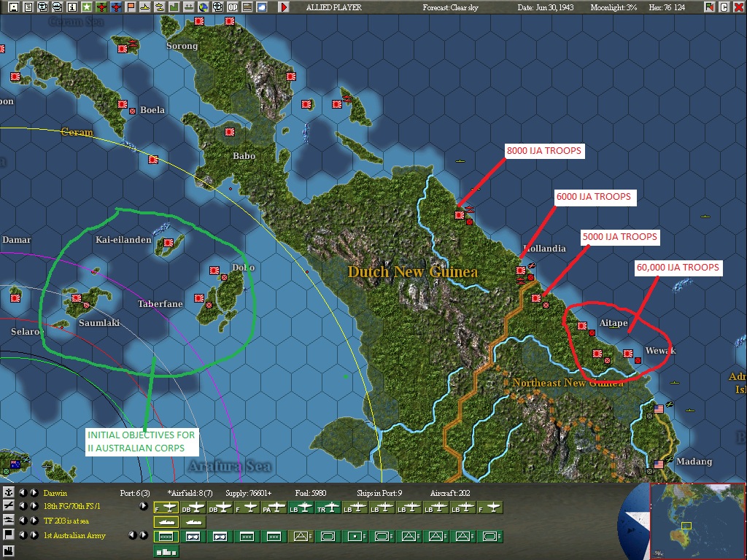Go to previous base arrow beside Darwin
This screenshot has height=560, width=747.
pyautogui.click(x=23, y=492)
